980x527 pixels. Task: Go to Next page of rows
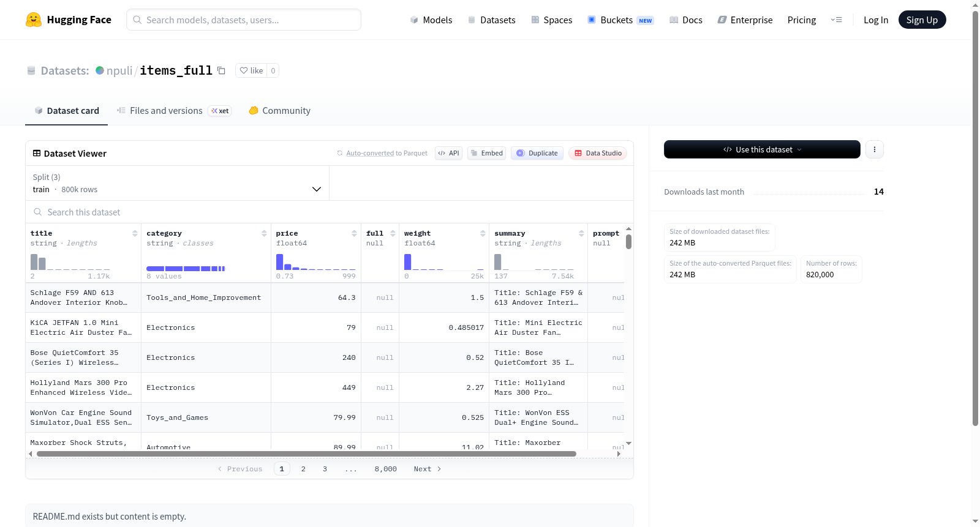(x=428, y=469)
